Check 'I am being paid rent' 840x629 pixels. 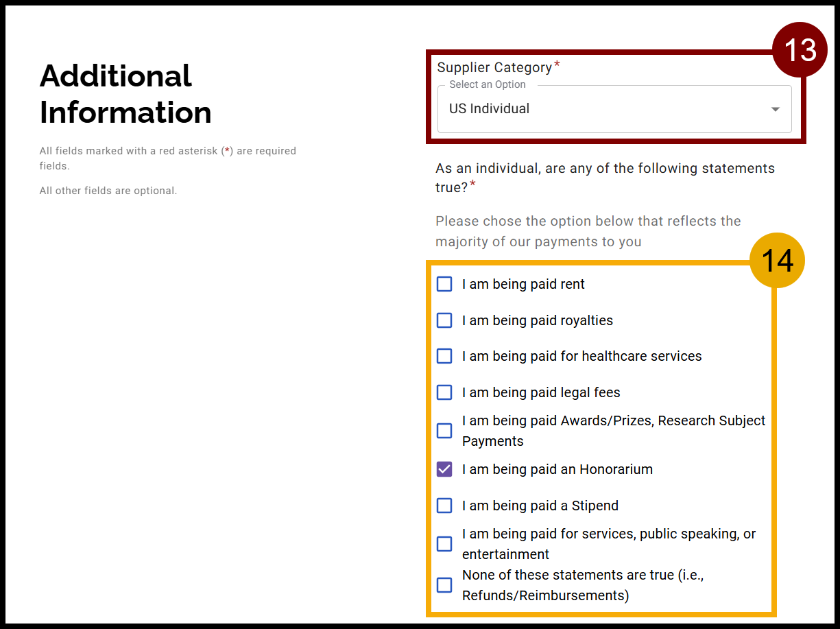444,283
